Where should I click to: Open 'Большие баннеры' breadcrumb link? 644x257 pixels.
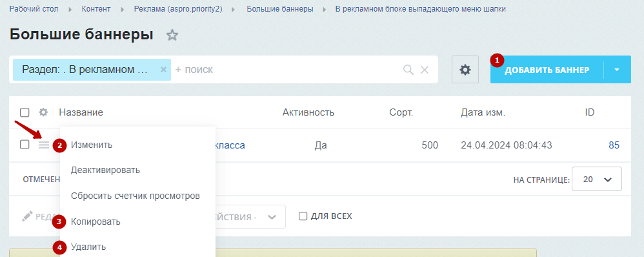[x=279, y=8]
